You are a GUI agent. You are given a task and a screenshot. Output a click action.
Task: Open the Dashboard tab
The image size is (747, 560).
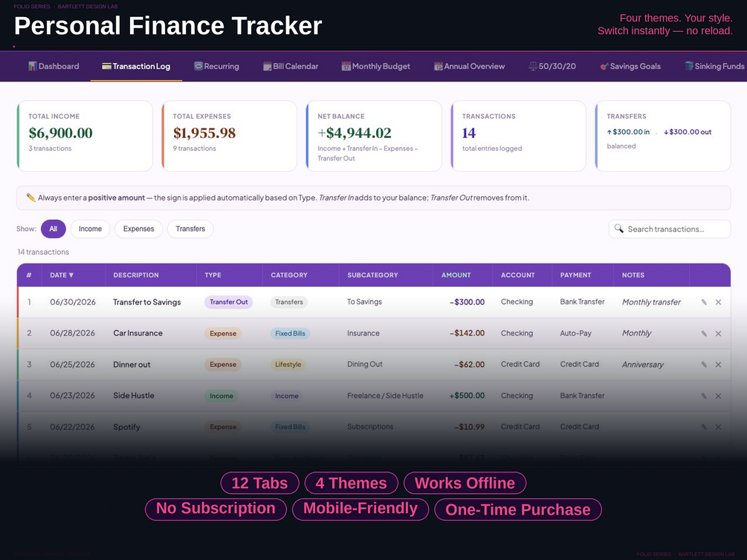tap(54, 66)
